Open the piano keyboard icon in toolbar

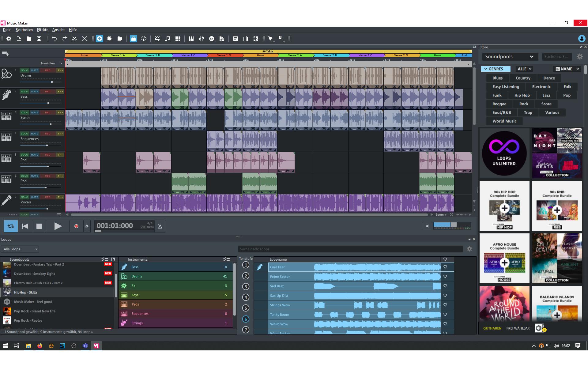191,39
